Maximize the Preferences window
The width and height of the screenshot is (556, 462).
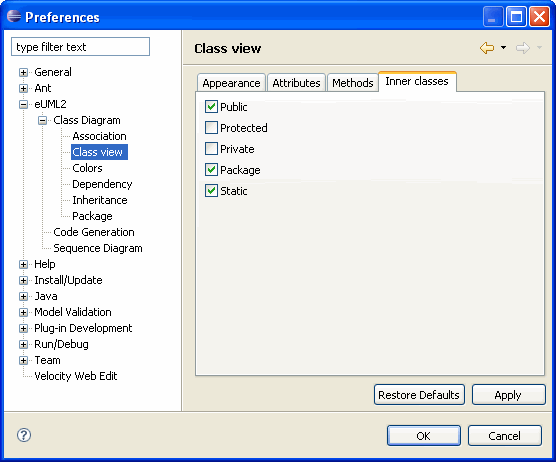516,17
